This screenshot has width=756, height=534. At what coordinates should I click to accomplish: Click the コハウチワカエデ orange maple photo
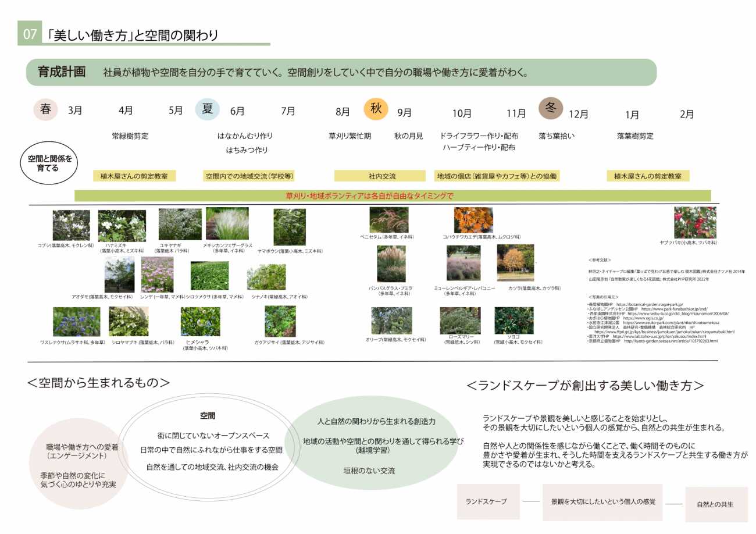pyautogui.click(x=473, y=220)
